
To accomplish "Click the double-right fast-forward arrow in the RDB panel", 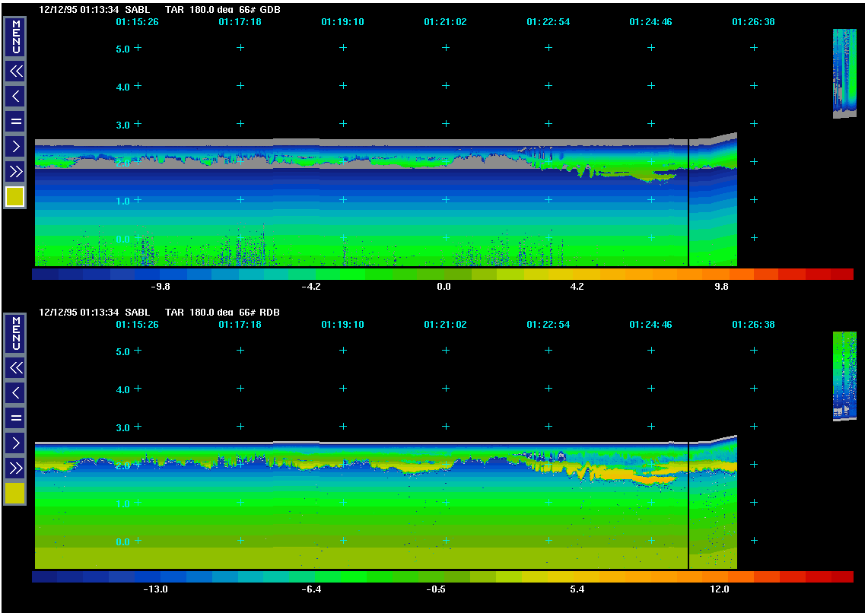I will [15, 468].
